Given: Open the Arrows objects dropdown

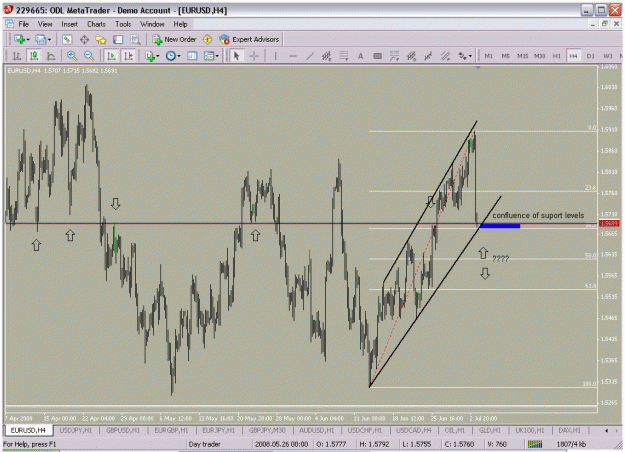Looking at the screenshot, I should pyautogui.click(x=465, y=56).
